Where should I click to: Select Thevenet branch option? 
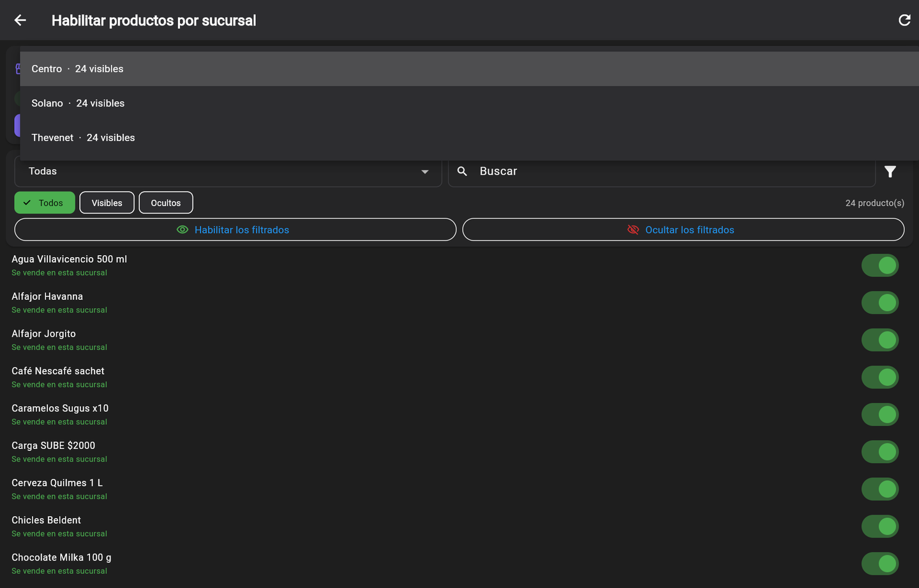pyautogui.click(x=470, y=138)
